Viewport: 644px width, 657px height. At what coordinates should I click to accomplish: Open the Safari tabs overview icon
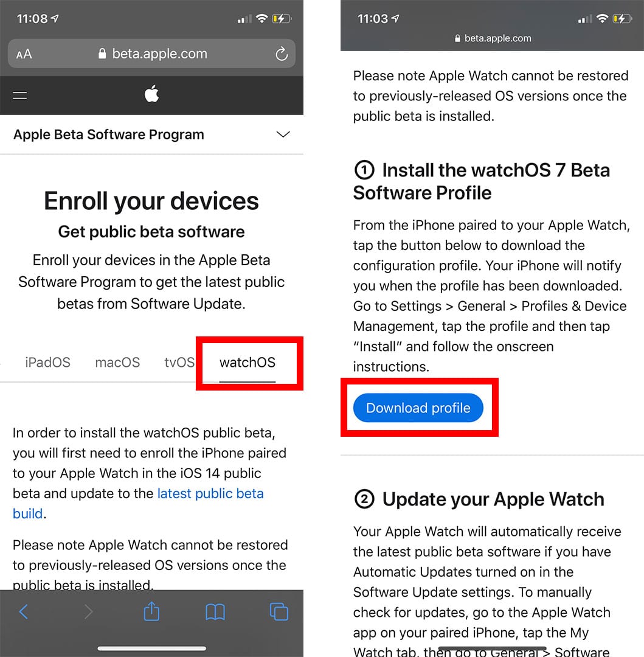point(279,612)
